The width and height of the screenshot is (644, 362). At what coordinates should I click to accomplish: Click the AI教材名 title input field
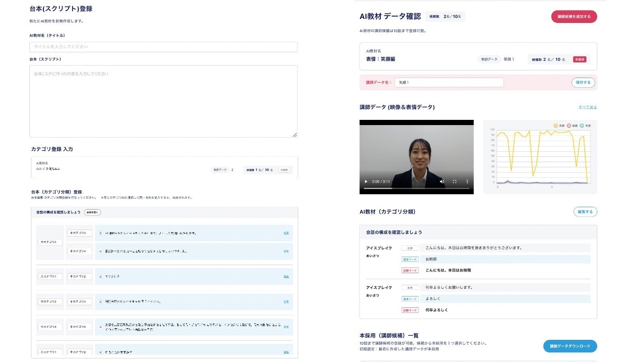tap(163, 47)
